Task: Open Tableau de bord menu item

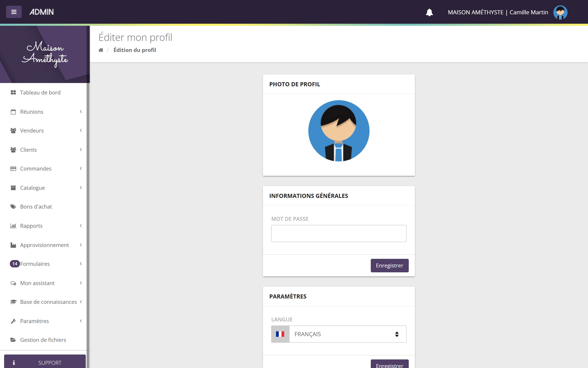Action: (x=43, y=92)
